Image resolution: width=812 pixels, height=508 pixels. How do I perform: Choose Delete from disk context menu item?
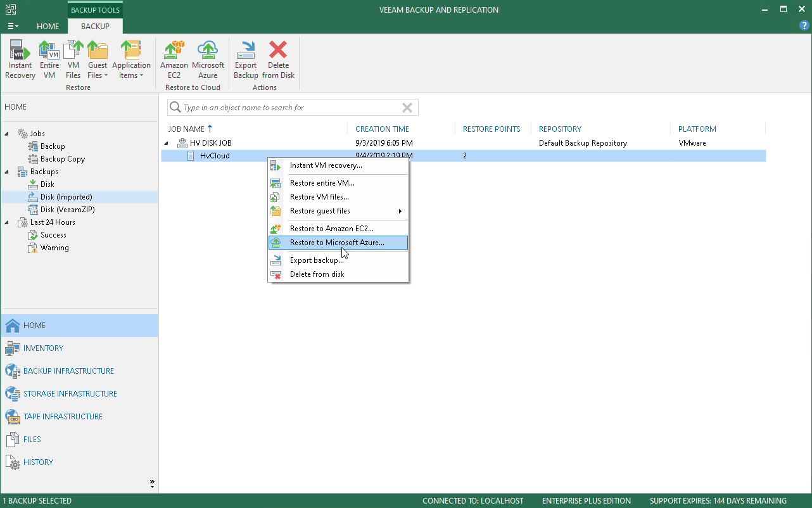[x=338, y=274]
